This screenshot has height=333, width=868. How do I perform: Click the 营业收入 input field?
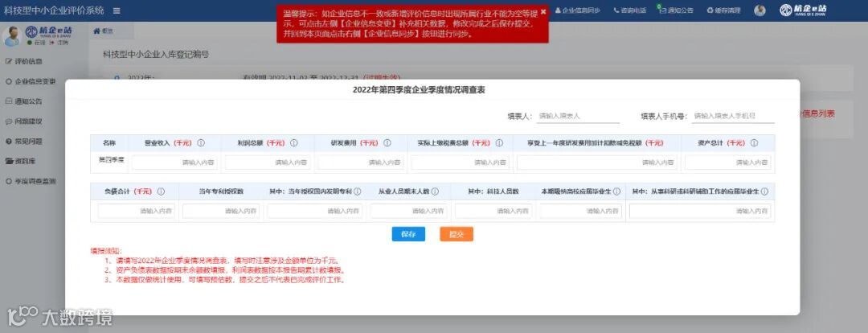[x=174, y=162]
